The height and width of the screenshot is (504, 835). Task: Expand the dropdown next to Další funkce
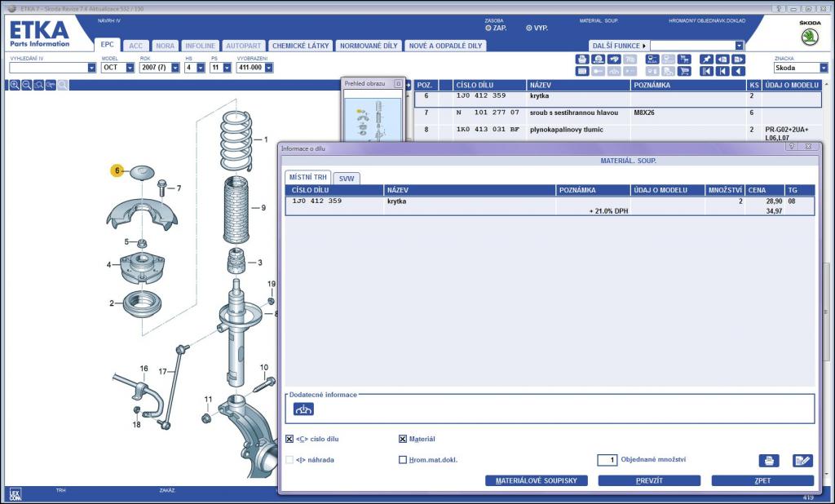click(x=739, y=46)
